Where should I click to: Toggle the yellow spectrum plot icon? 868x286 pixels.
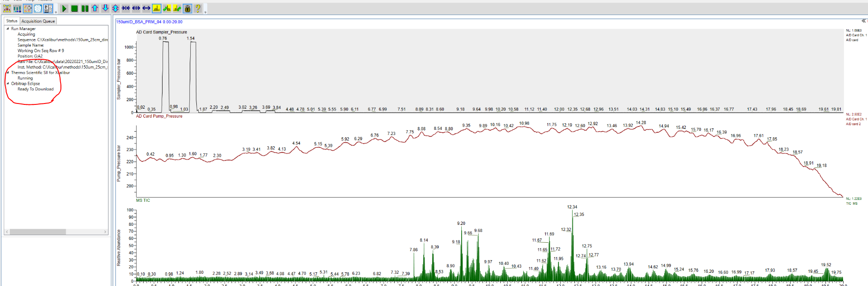click(x=157, y=8)
